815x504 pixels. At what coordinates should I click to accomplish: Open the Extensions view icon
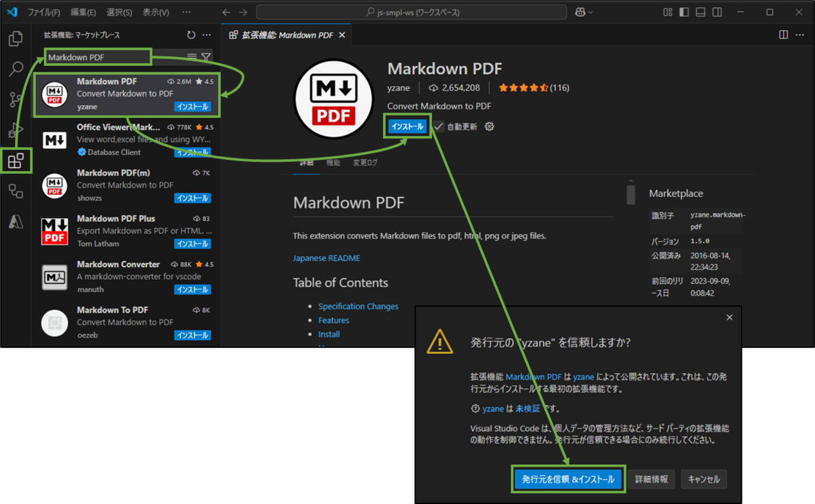(16, 161)
